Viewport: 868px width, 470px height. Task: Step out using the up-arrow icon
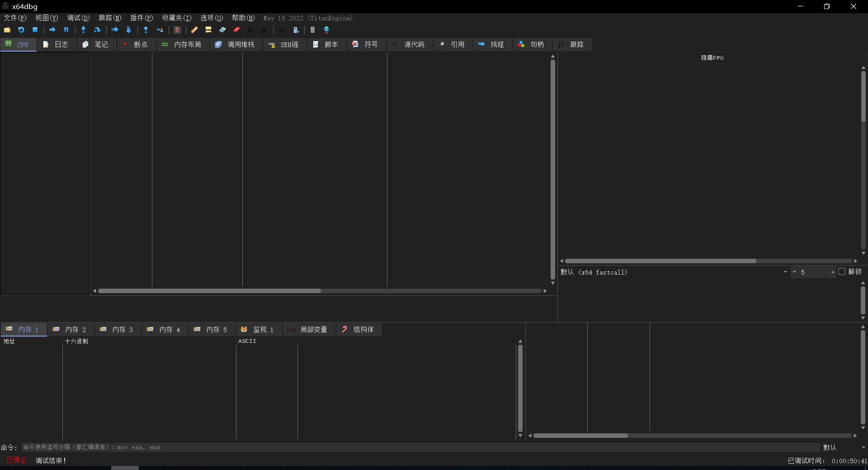(146, 30)
